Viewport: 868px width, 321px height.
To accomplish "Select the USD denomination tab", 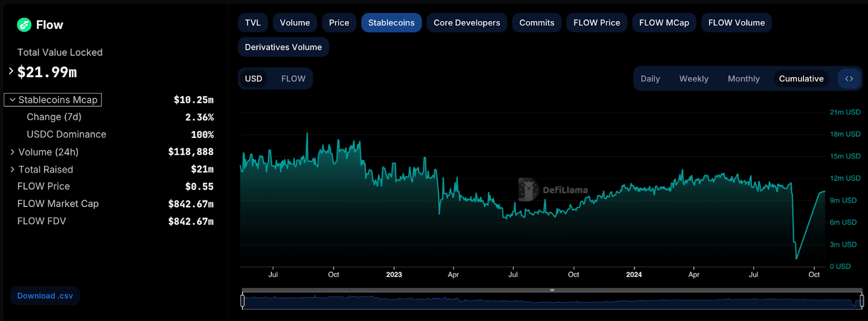I will [x=253, y=79].
